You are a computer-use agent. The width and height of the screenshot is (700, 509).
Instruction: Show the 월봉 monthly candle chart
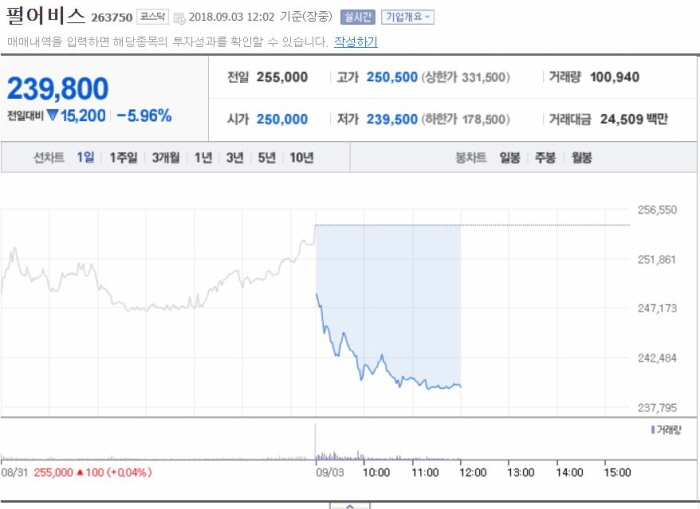pyautogui.click(x=581, y=157)
